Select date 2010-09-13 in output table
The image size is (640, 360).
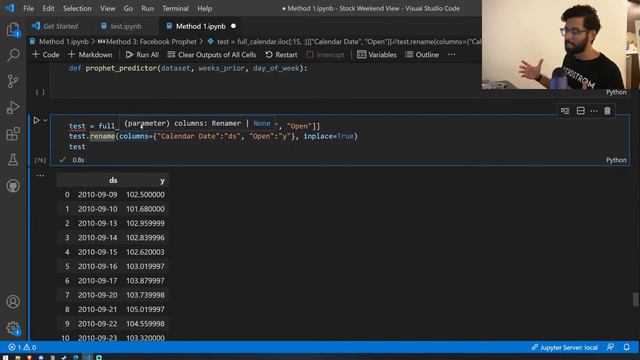coord(98,223)
